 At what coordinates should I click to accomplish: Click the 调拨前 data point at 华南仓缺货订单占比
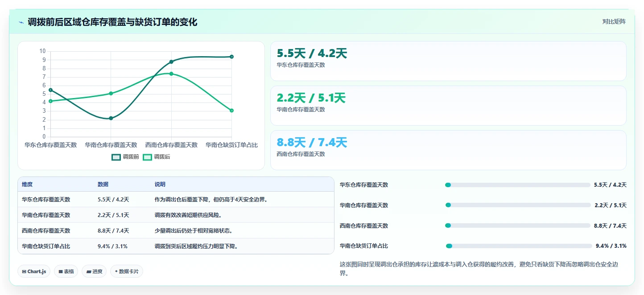(232, 57)
